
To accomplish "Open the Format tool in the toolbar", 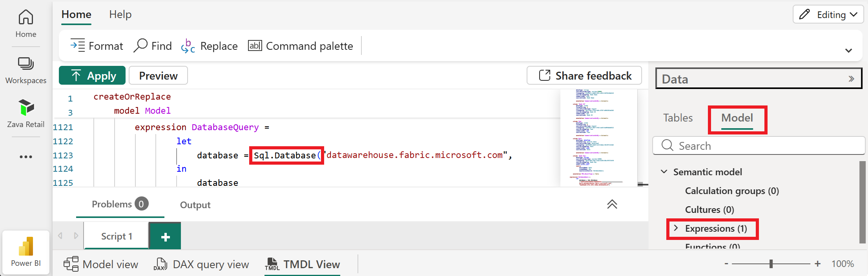I will coord(97,45).
